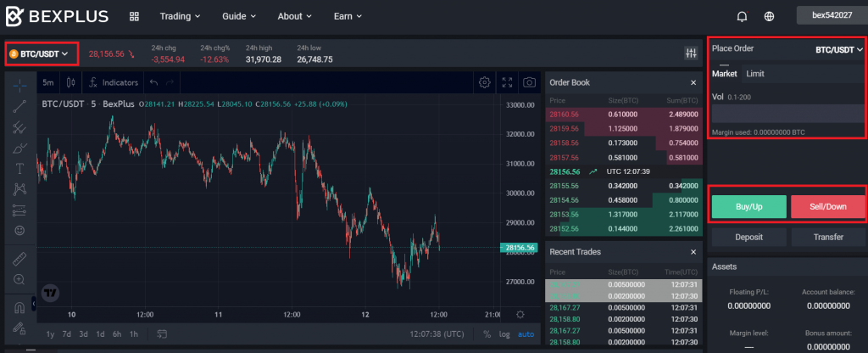Image resolution: width=868 pixels, height=353 pixels.
Task: Expand the Guide menu
Action: click(x=239, y=17)
